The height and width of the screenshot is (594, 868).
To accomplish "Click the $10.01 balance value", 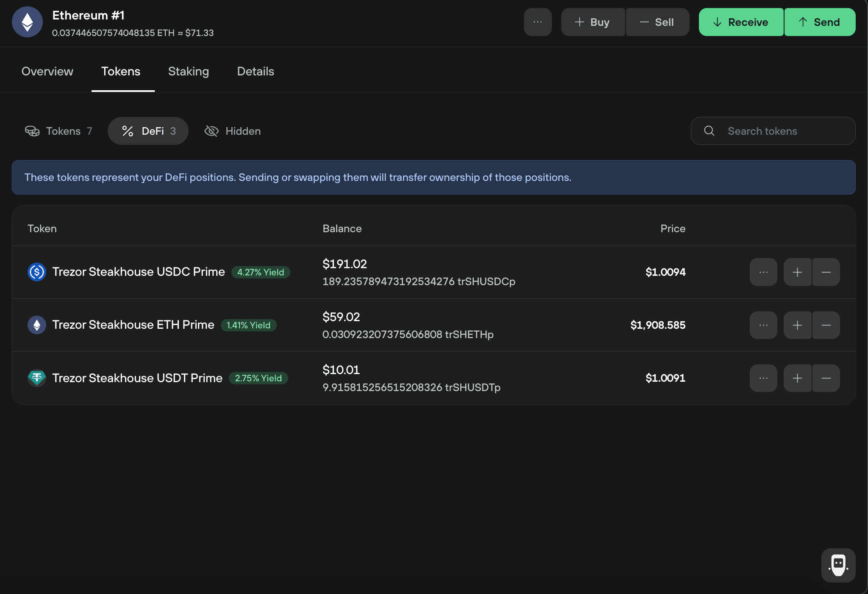I will coord(341,370).
